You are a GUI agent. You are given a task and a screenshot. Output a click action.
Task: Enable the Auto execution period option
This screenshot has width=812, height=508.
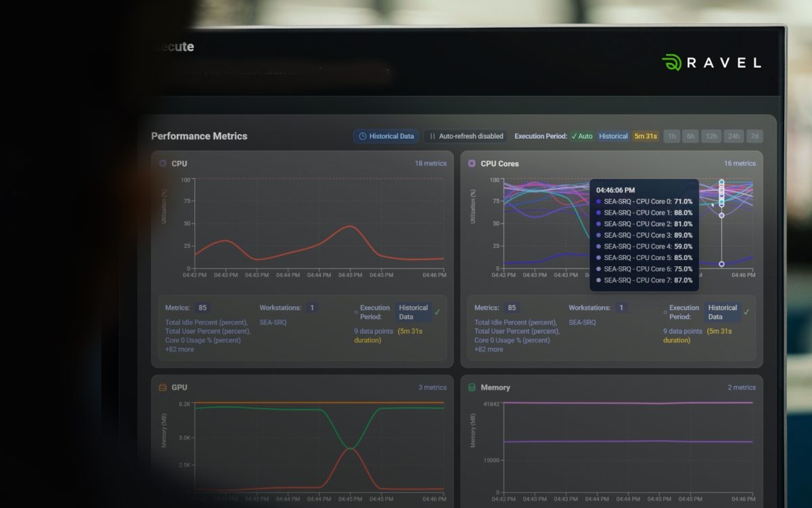click(x=581, y=136)
